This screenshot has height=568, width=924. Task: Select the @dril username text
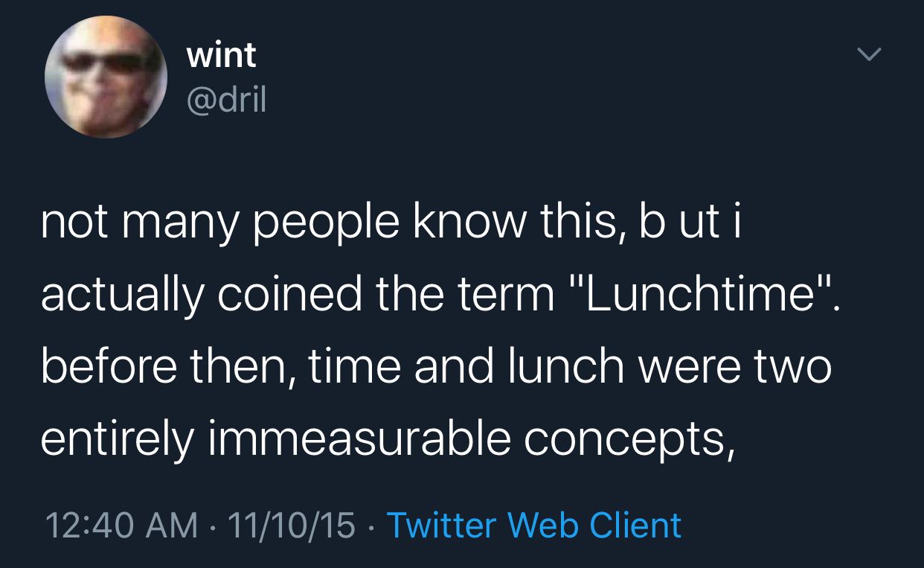pos(225,100)
